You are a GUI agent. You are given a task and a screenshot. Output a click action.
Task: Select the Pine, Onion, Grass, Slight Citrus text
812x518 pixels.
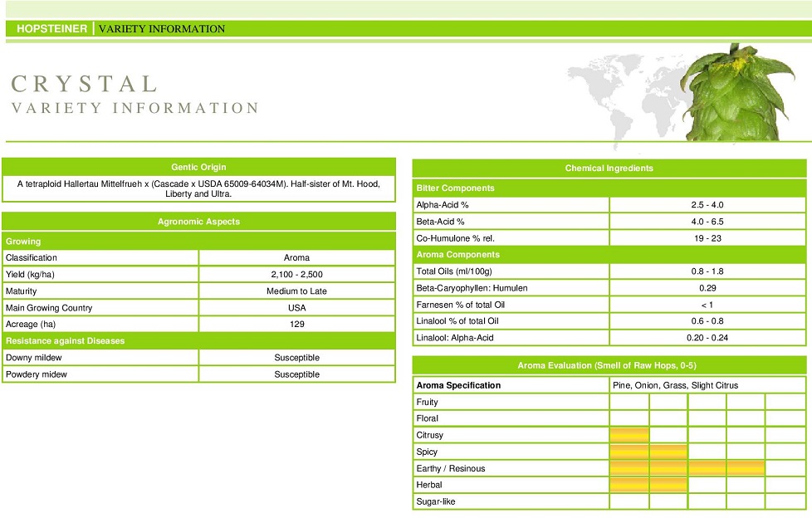[675, 385]
